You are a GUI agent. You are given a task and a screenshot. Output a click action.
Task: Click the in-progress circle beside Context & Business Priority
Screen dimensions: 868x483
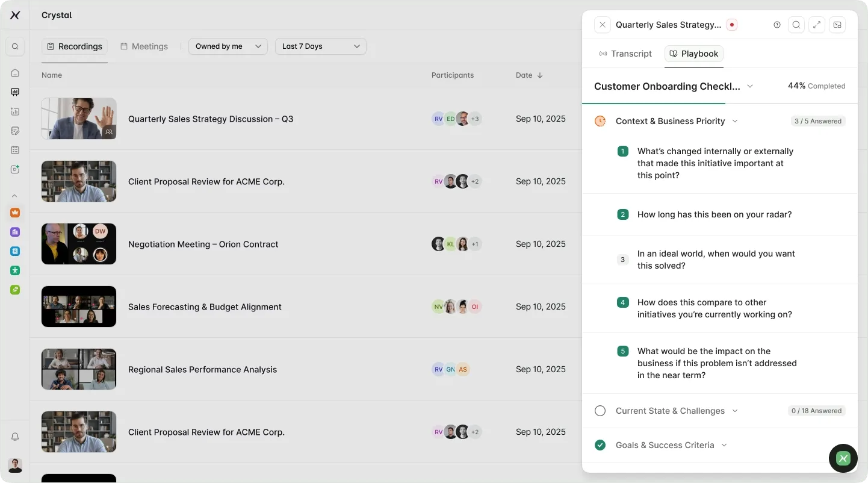600,121
